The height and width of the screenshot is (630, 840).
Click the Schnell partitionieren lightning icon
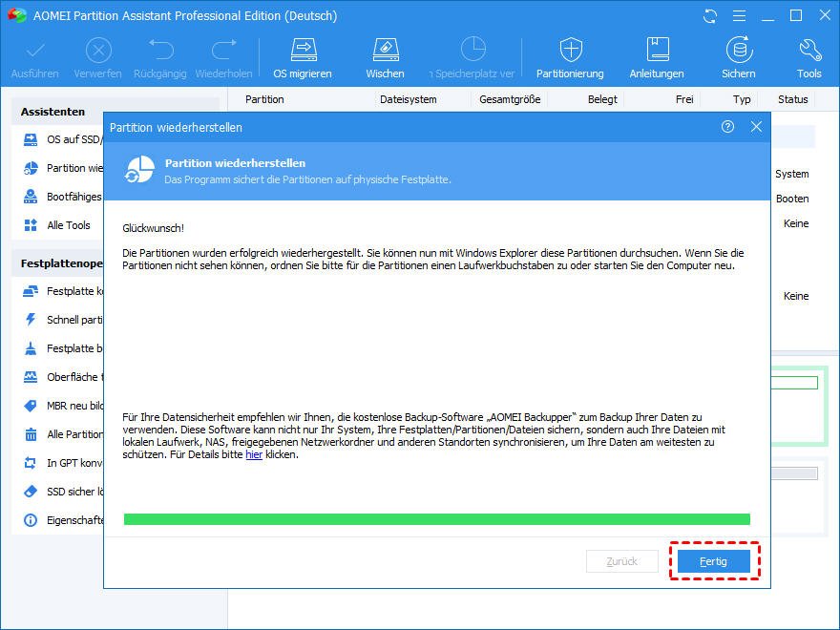pyautogui.click(x=31, y=320)
